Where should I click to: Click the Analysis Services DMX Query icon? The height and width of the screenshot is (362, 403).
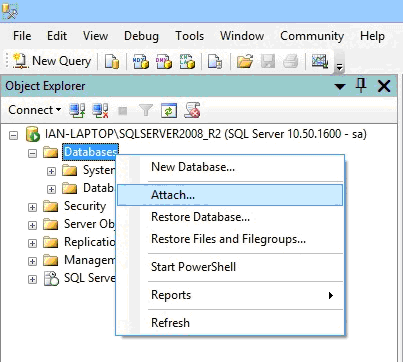[164, 61]
